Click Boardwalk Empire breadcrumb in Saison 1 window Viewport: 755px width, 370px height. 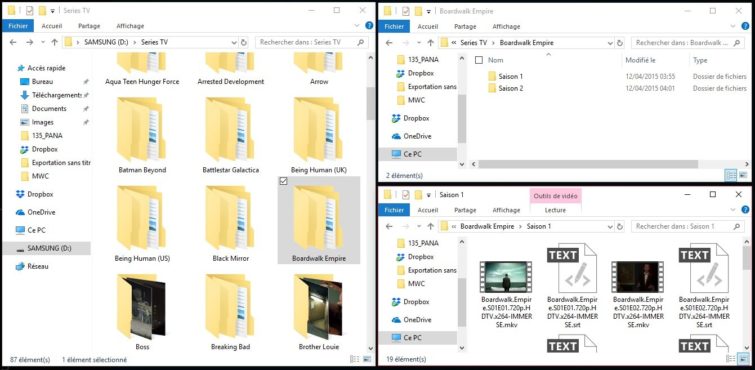[x=487, y=226]
